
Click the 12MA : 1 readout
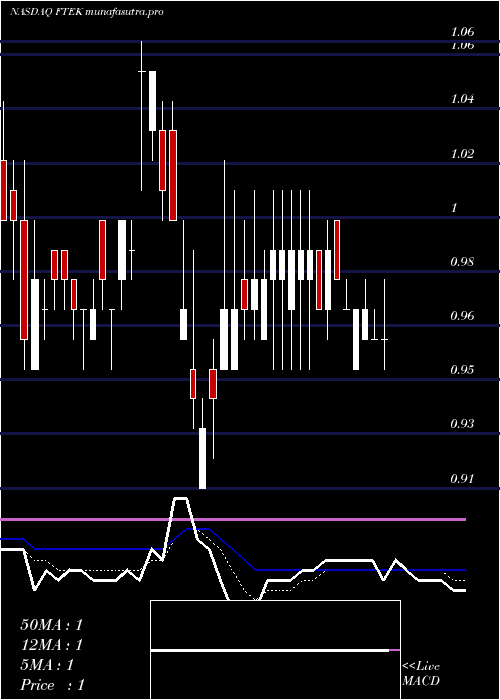(52, 645)
